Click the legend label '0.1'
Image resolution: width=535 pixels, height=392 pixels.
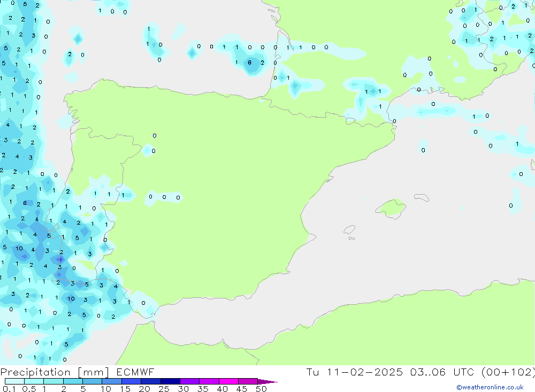pyautogui.click(x=9, y=389)
